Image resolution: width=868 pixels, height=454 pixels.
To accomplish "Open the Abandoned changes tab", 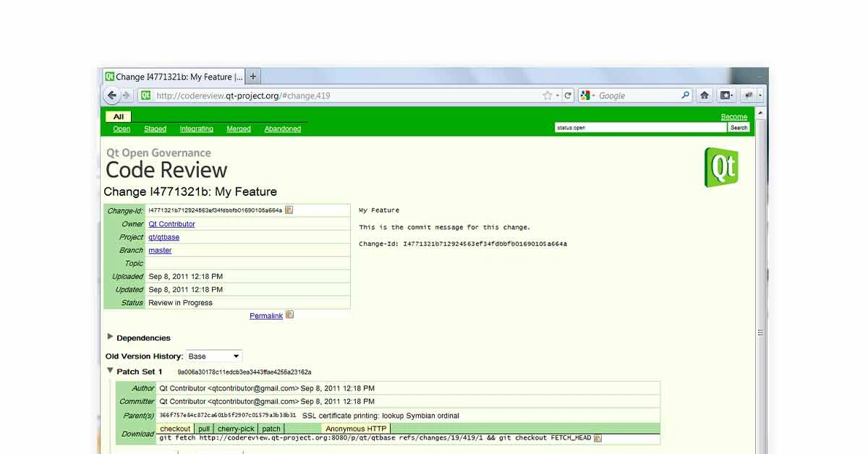I will 282,129.
